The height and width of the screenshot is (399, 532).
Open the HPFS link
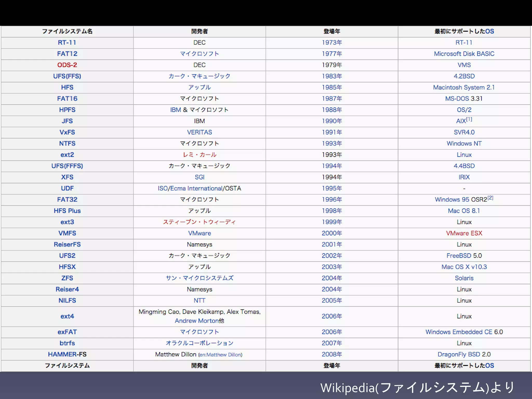[x=67, y=110]
